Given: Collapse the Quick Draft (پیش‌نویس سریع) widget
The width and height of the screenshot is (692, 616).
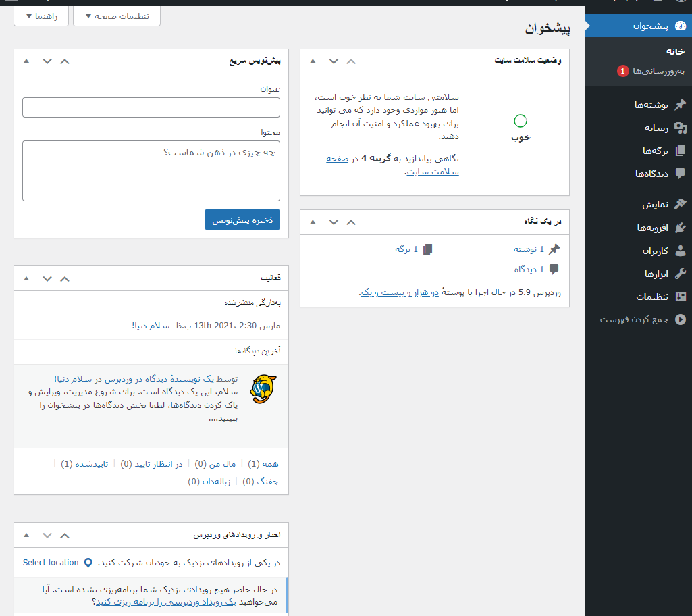Looking at the screenshot, I should [26, 61].
